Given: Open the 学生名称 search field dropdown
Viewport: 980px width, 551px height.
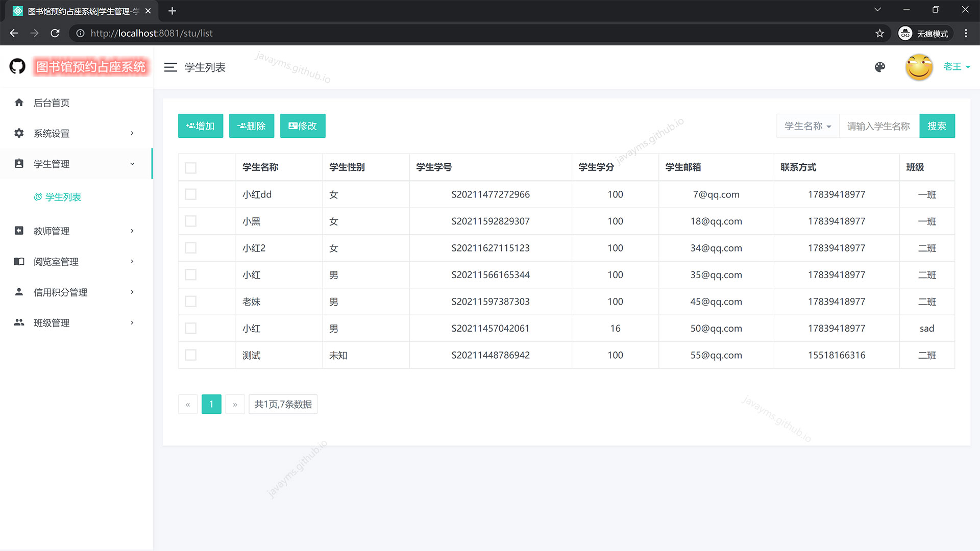Looking at the screenshot, I should pos(807,126).
